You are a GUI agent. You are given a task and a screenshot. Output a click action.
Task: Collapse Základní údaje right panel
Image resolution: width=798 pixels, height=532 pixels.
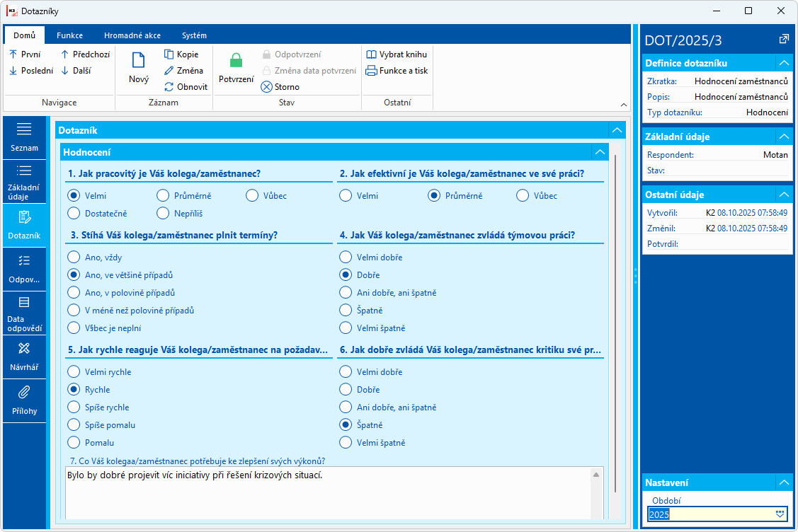tap(784, 137)
